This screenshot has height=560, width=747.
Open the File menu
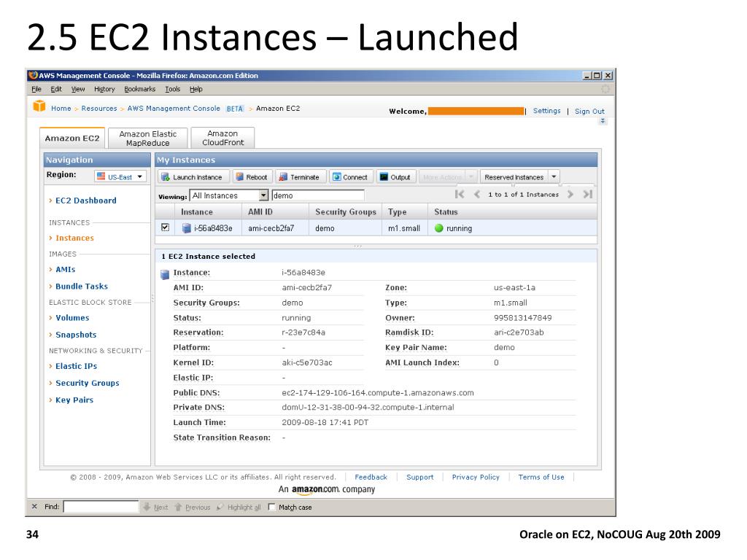pyautogui.click(x=36, y=89)
